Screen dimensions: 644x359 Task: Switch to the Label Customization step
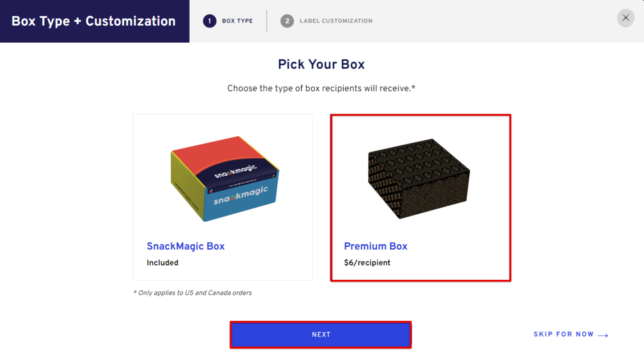[x=336, y=21]
